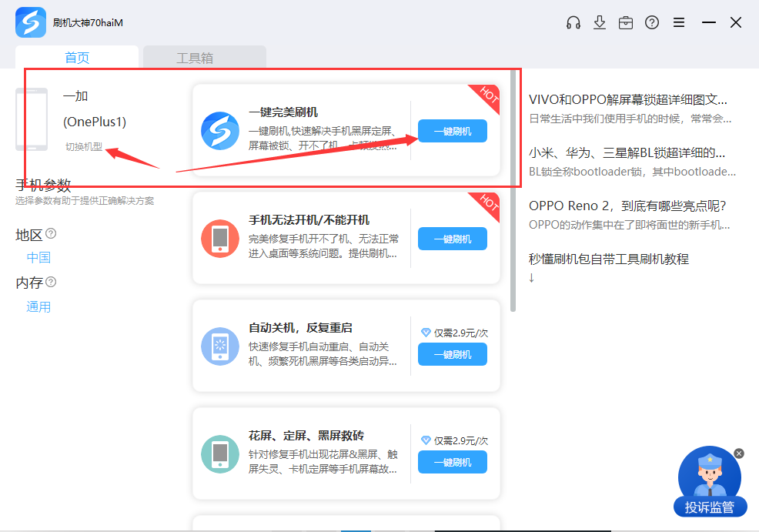The image size is (759, 532).
Task: Open the download manager icon
Action: tap(600, 22)
